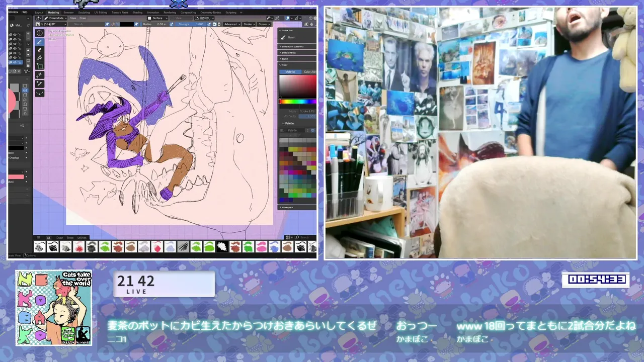
Task: Click the radius pressure icon
Action: 171,24
